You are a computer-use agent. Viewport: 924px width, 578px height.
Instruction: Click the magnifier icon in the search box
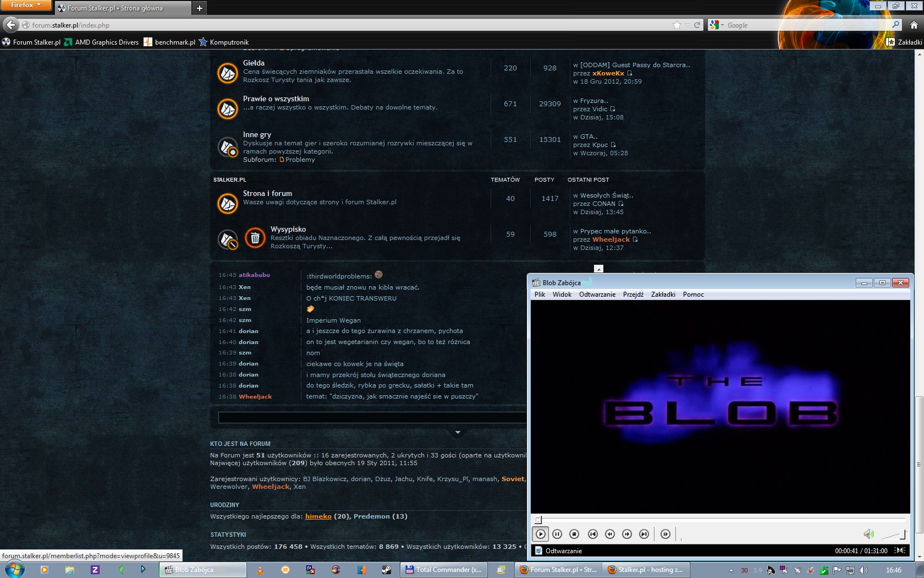(x=895, y=25)
